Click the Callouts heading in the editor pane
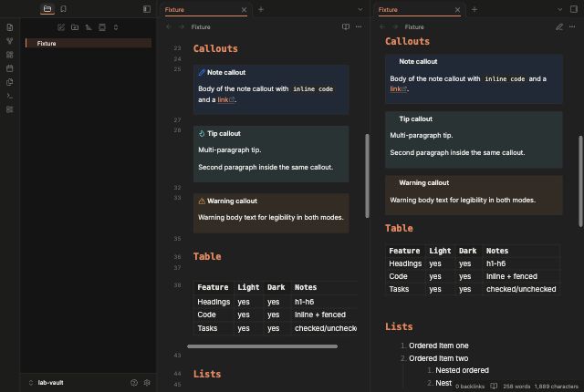 (x=215, y=48)
